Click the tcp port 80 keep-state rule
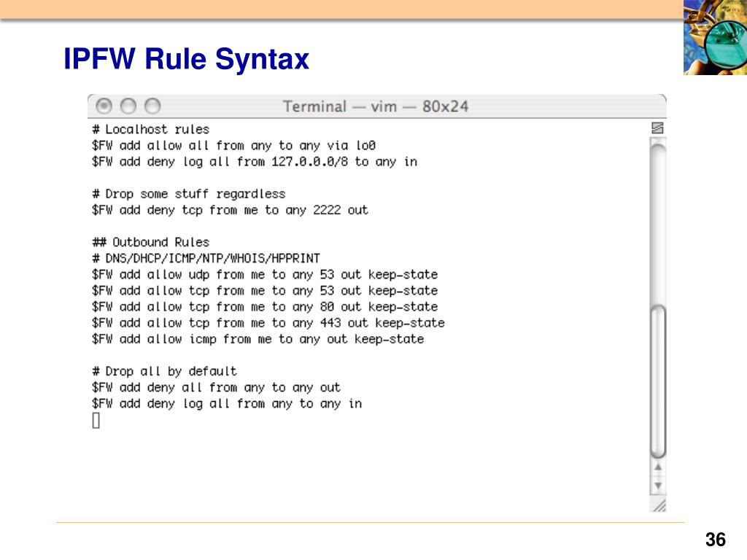Screen dimensions: 747x560 265,307
